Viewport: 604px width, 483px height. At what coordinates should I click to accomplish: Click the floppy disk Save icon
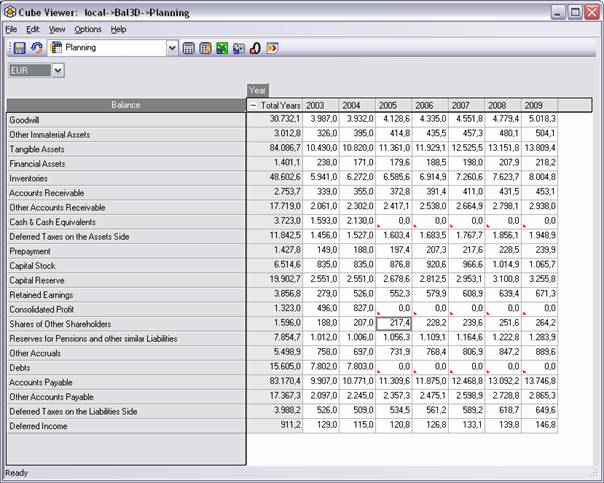click(x=19, y=47)
